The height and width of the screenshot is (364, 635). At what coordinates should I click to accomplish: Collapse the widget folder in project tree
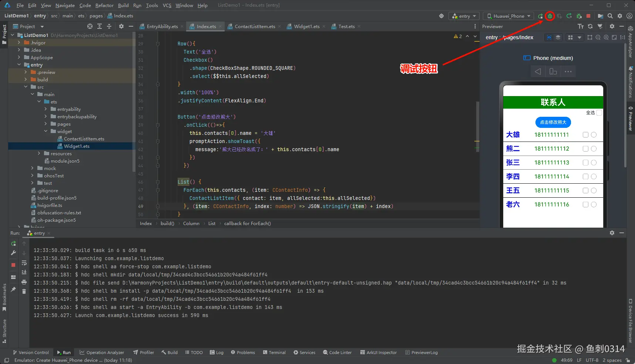[46, 131]
